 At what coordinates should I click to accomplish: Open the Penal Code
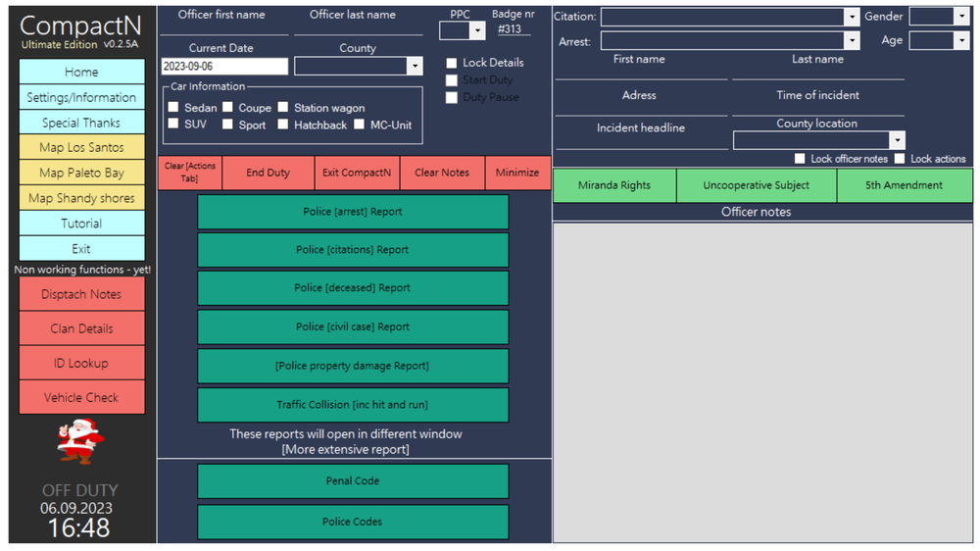point(353,480)
